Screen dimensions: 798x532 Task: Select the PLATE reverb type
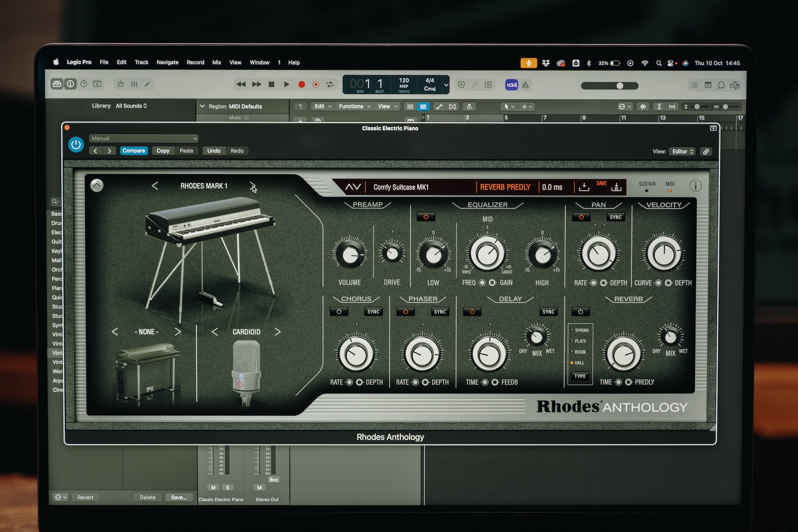click(x=580, y=341)
